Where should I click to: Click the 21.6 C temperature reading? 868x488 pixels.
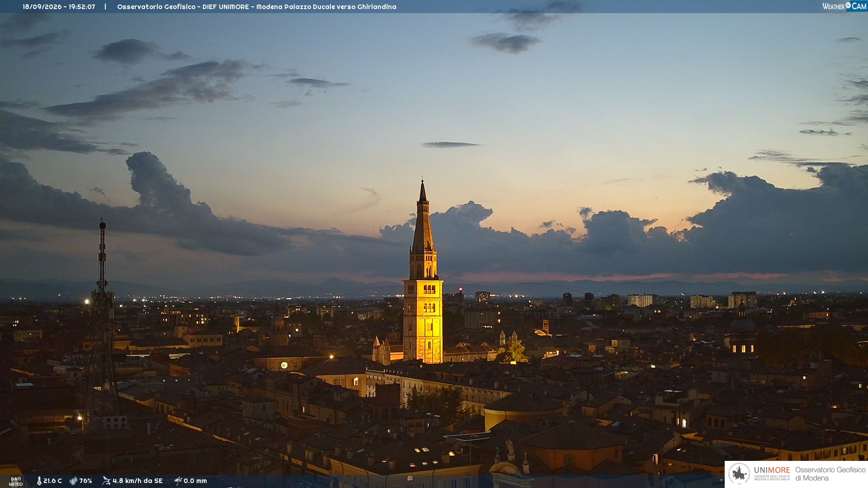pyautogui.click(x=52, y=481)
